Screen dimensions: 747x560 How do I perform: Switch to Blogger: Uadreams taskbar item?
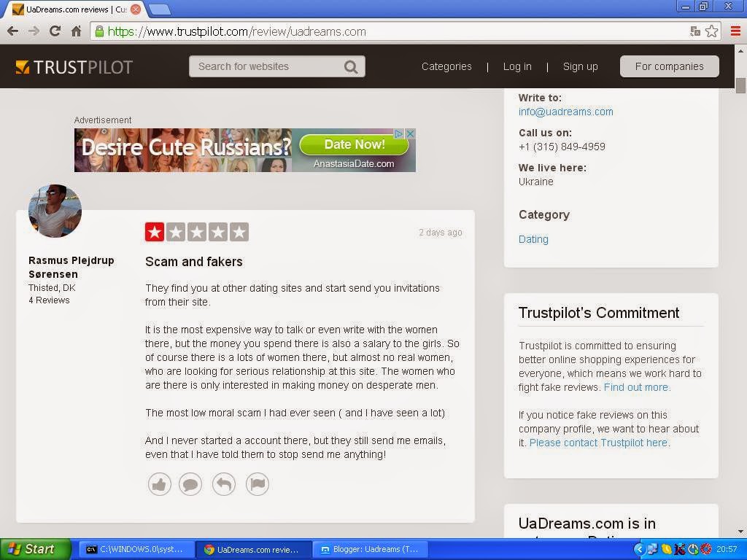pos(370,549)
